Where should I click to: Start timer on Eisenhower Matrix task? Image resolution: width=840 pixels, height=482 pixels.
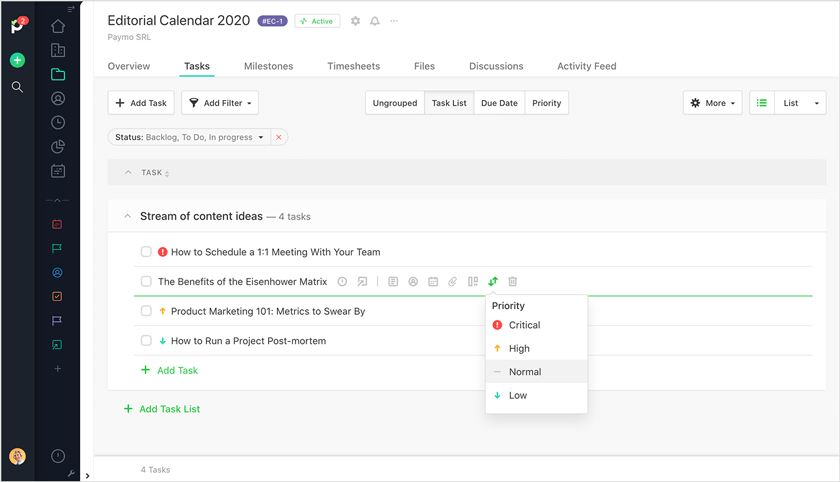342,282
